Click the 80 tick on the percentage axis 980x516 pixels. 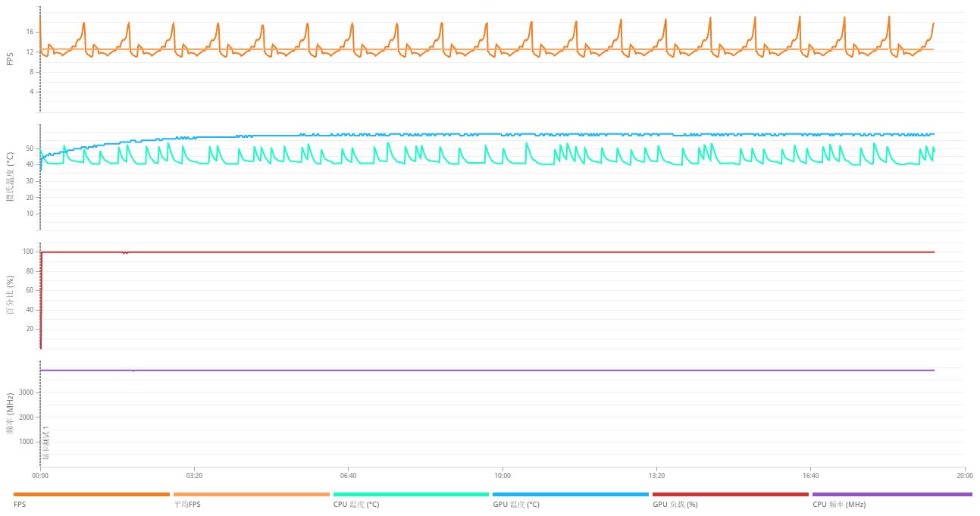[30, 271]
